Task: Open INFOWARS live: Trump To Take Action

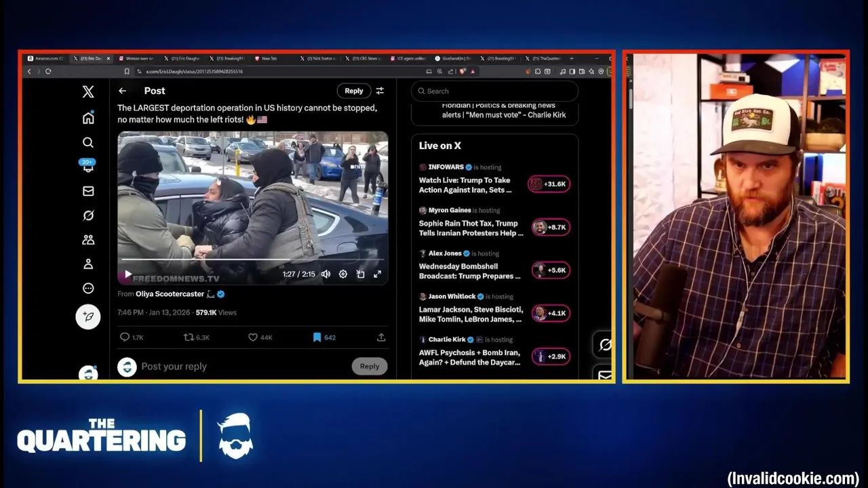Action: tap(465, 185)
